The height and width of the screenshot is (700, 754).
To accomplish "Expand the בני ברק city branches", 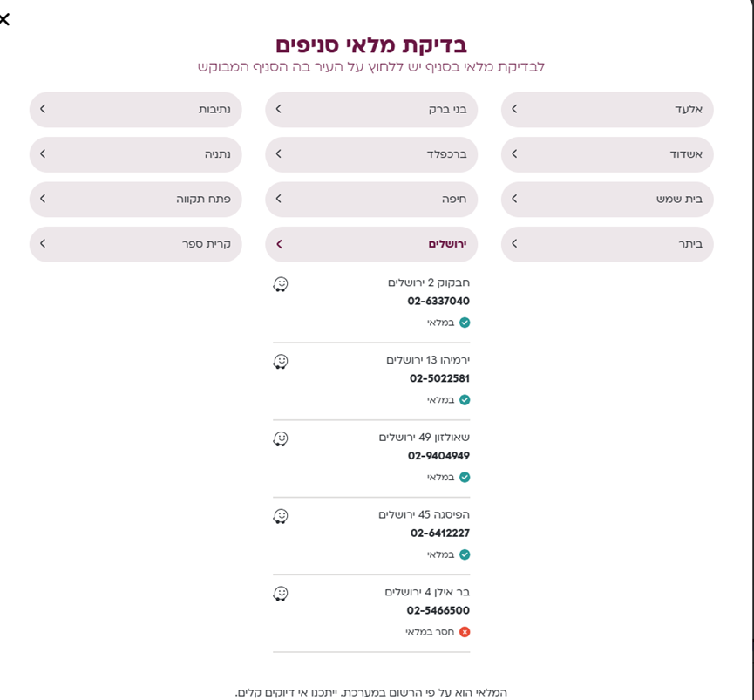I will 371,110.
